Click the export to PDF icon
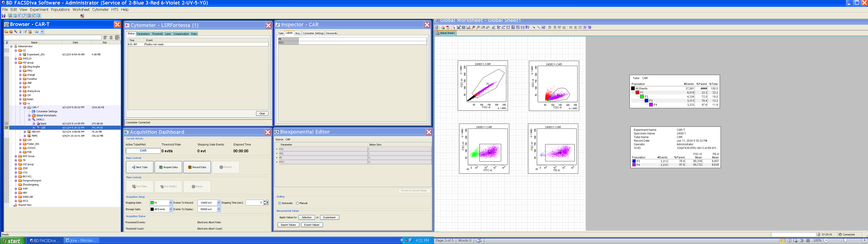This screenshot has width=868, height=244. pyautogui.click(x=448, y=28)
